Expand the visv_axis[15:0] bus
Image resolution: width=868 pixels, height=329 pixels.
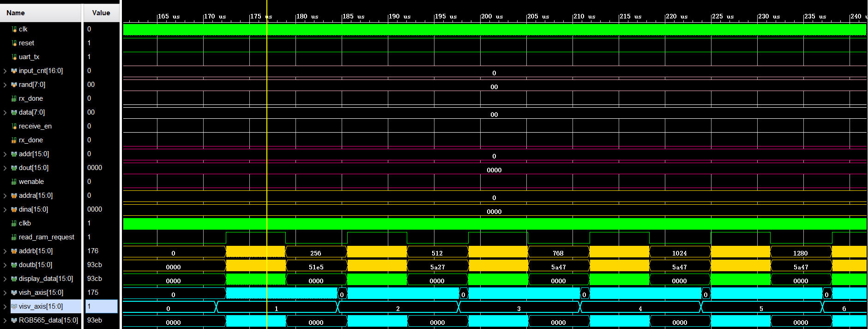[5, 306]
